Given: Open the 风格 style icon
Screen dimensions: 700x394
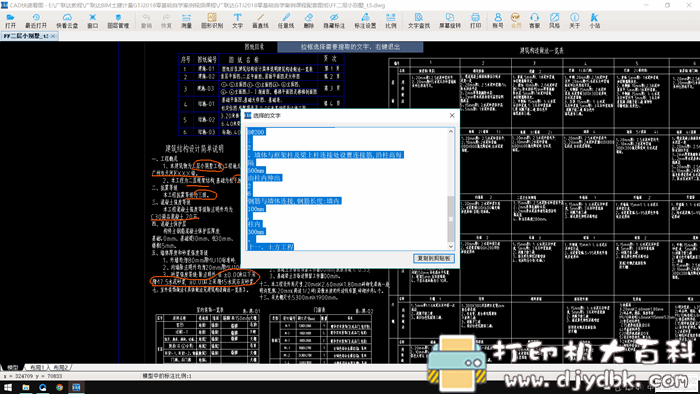Looking at the screenshot, I should coord(554,21).
